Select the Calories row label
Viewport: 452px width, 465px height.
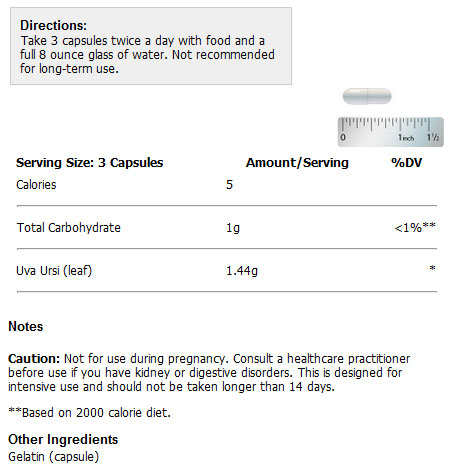(36, 185)
